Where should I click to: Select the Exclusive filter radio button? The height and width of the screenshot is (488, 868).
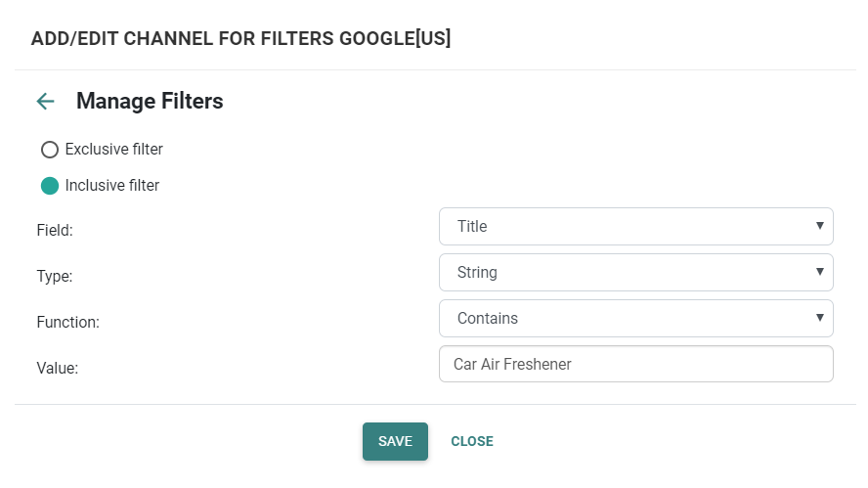coord(50,151)
